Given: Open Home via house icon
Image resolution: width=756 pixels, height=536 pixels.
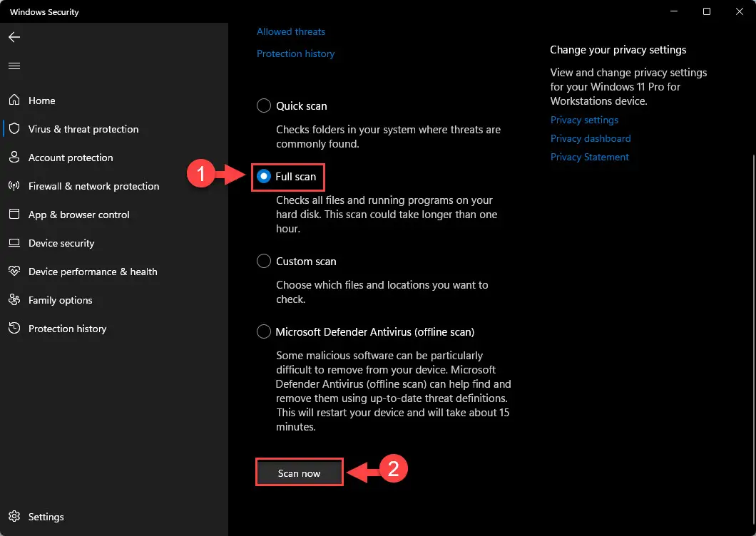Looking at the screenshot, I should pos(14,100).
